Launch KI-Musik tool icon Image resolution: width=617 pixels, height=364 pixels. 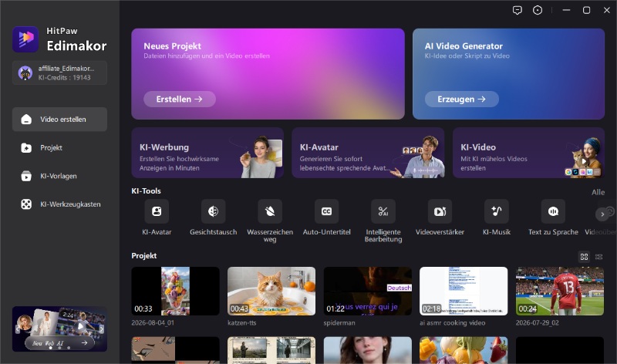click(497, 211)
